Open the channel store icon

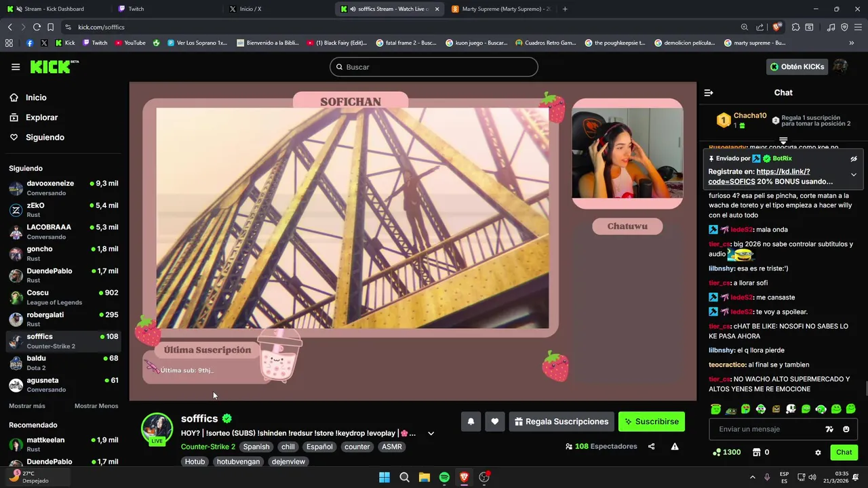(x=756, y=452)
